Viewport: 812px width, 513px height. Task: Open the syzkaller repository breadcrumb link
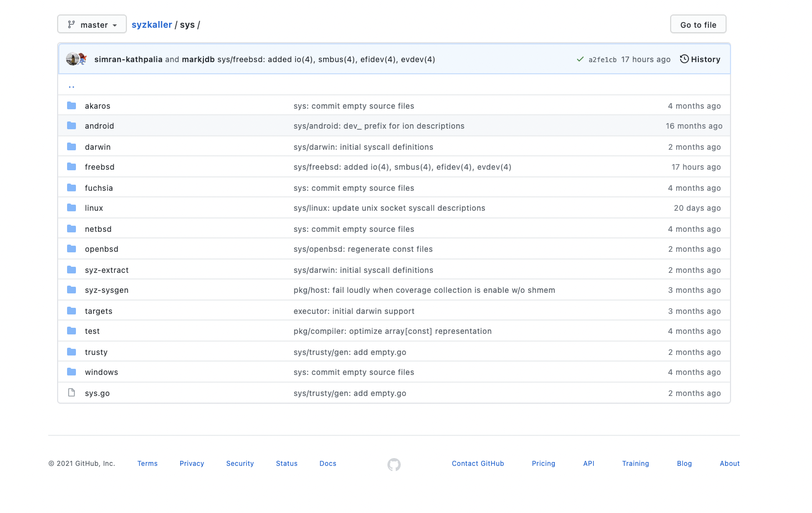tap(151, 24)
